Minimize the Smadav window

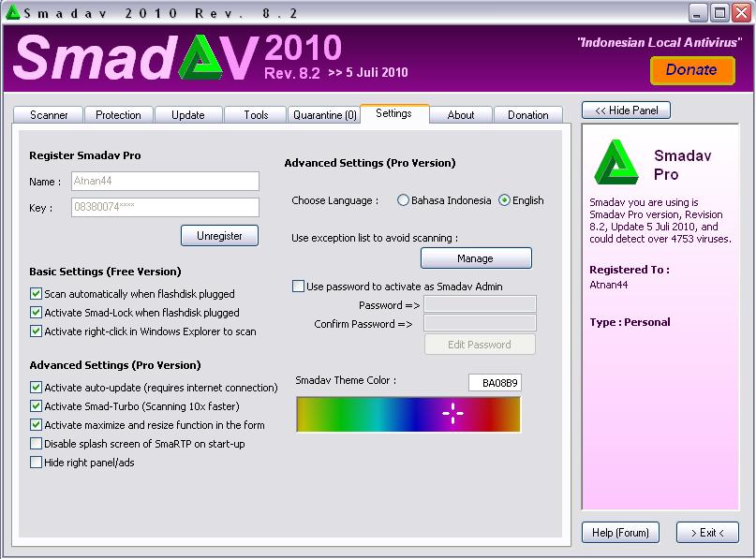pyautogui.click(x=697, y=12)
